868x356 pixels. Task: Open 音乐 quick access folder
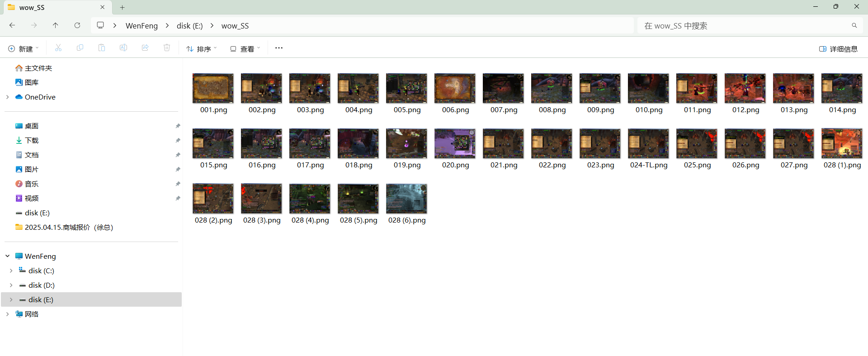(x=27, y=184)
